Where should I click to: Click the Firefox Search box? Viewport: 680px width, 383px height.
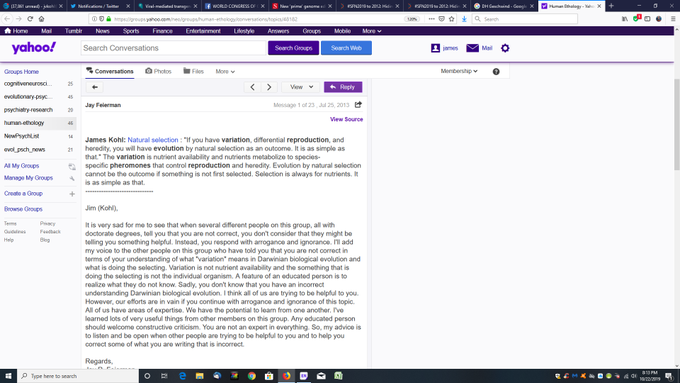click(525, 19)
